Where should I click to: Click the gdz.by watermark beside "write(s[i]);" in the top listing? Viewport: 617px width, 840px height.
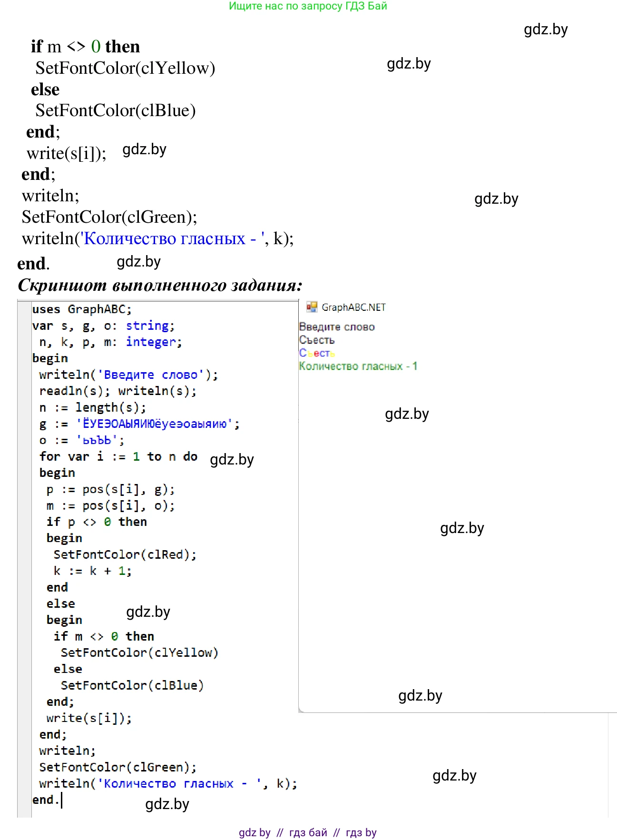pos(145,149)
